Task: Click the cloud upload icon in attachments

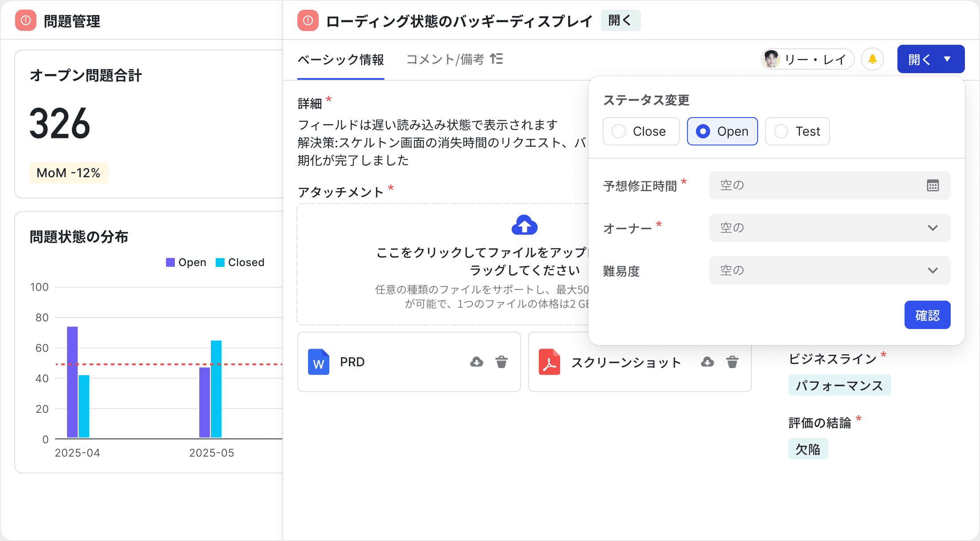Action: (x=525, y=225)
